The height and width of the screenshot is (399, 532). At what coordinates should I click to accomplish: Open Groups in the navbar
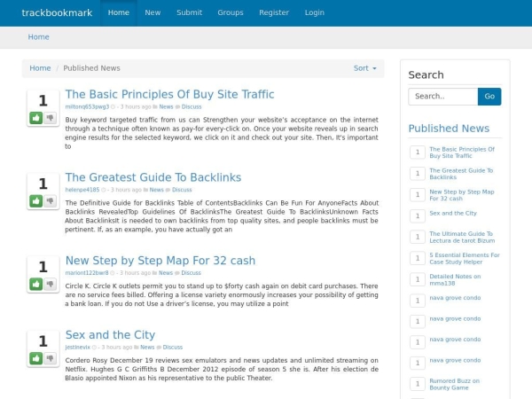(x=231, y=12)
